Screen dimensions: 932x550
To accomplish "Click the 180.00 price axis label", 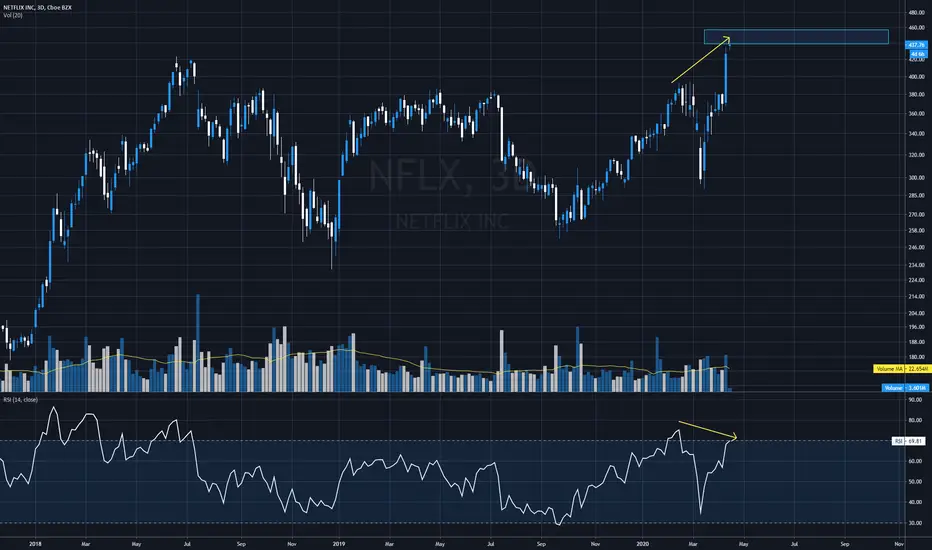I will coord(916,357).
